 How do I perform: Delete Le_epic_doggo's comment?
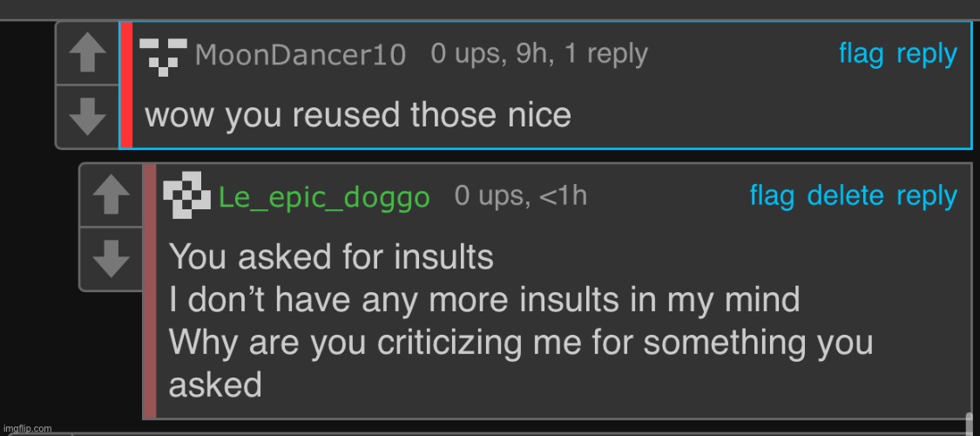pos(845,196)
